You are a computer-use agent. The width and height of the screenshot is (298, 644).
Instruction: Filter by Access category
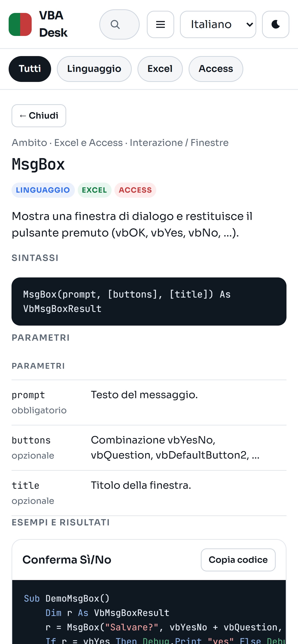[216, 69]
